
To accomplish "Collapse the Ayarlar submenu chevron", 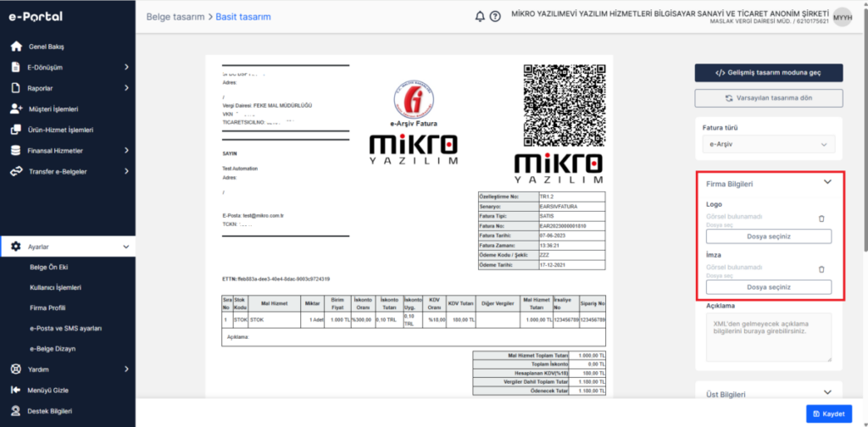I will [125, 247].
